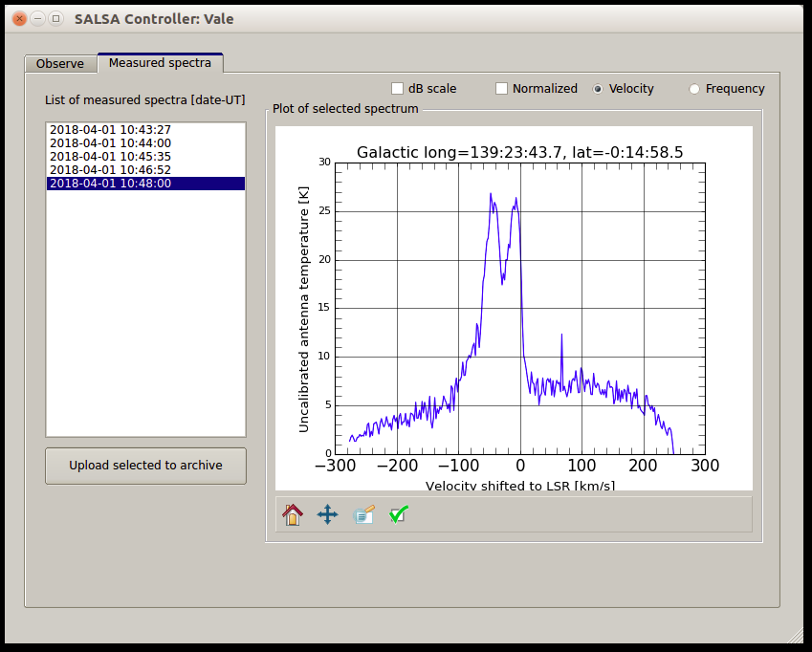812x652 pixels.
Task: Maximize the SALSA Controller window
Action: (55, 19)
